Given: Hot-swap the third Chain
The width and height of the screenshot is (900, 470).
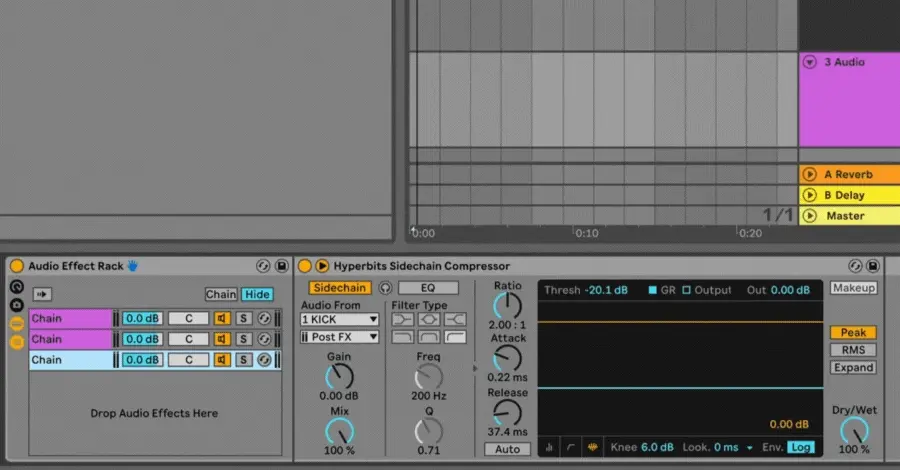Looking at the screenshot, I should pos(264,360).
